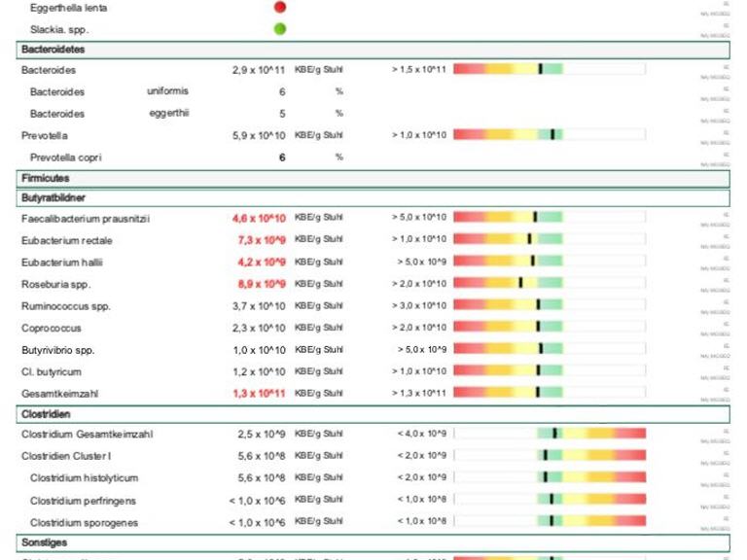Select the value 6 in Prevotella copri row
The height and width of the screenshot is (560, 747).
[x=282, y=157]
